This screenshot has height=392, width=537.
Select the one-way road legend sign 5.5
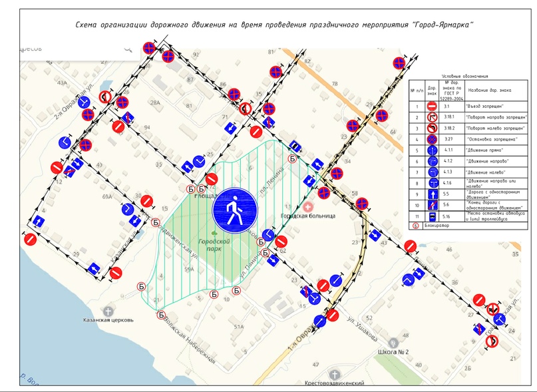click(431, 195)
